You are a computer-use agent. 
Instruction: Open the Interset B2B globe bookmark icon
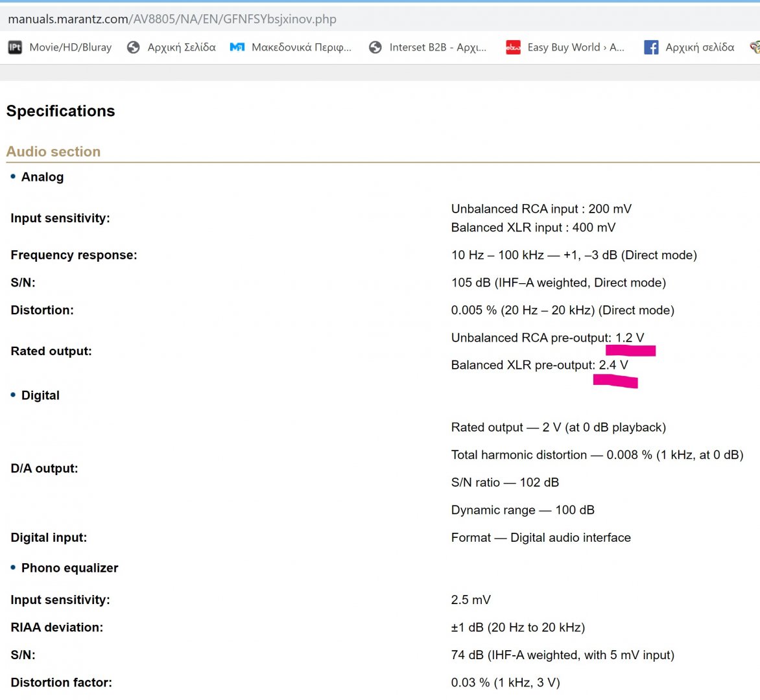pyautogui.click(x=375, y=47)
